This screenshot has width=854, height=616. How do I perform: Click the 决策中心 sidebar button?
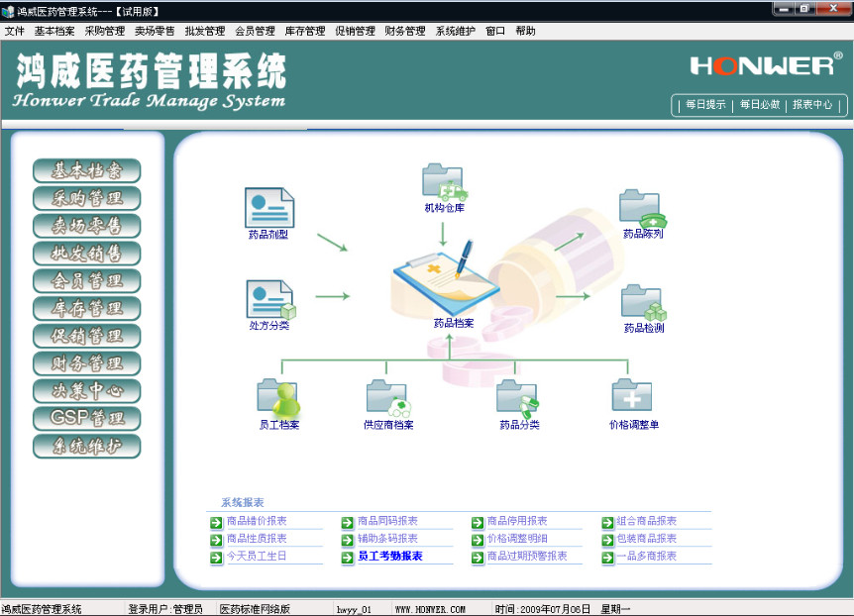click(87, 391)
